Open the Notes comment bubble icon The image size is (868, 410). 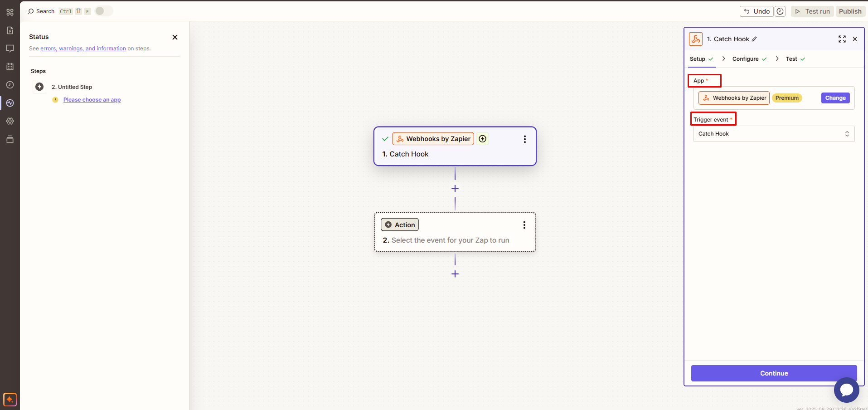[x=10, y=49]
